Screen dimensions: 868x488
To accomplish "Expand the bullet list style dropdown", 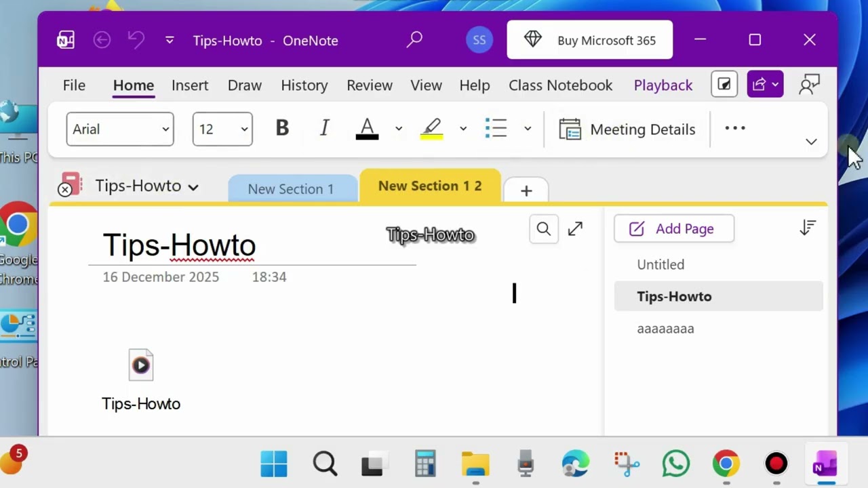I will pos(528,129).
